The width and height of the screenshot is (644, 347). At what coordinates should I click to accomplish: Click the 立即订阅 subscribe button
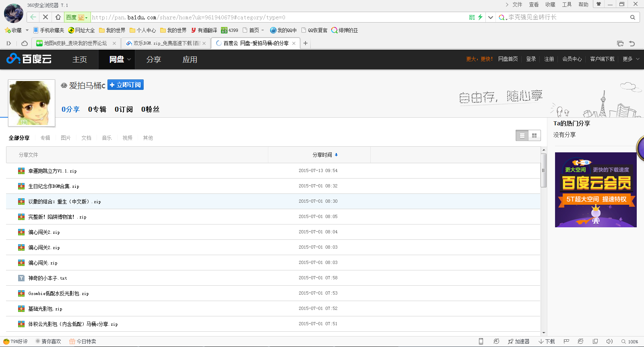126,85
